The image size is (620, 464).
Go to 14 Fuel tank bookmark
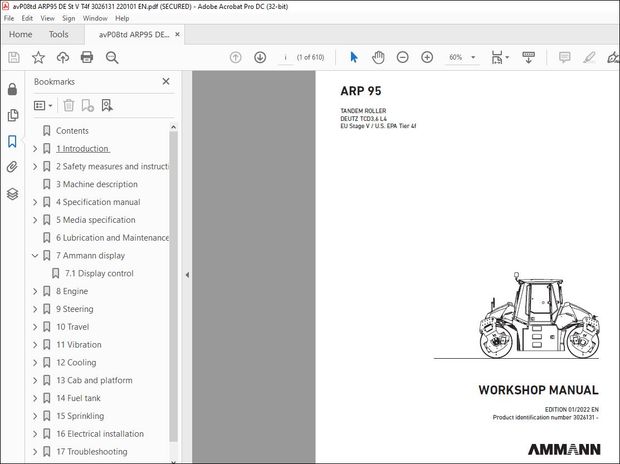pos(78,398)
